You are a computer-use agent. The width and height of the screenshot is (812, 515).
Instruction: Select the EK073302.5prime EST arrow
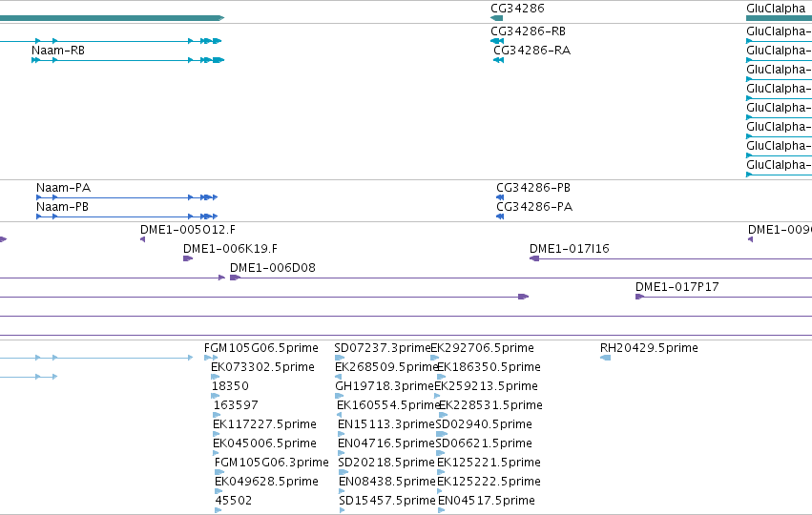click(x=216, y=377)
